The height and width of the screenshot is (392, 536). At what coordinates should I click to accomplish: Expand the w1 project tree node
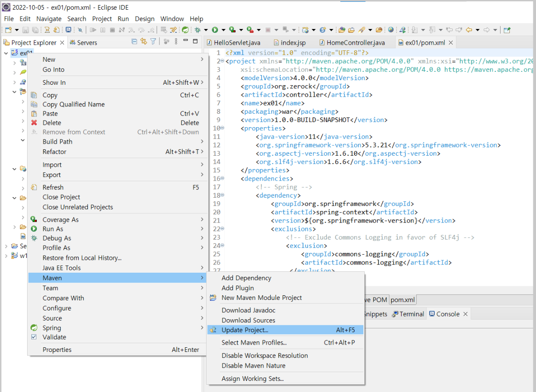point(6,256)
